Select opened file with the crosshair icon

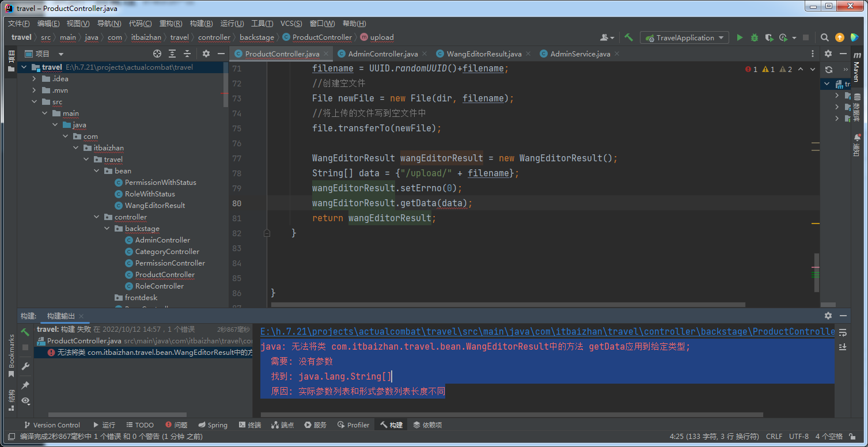(157, 54)
